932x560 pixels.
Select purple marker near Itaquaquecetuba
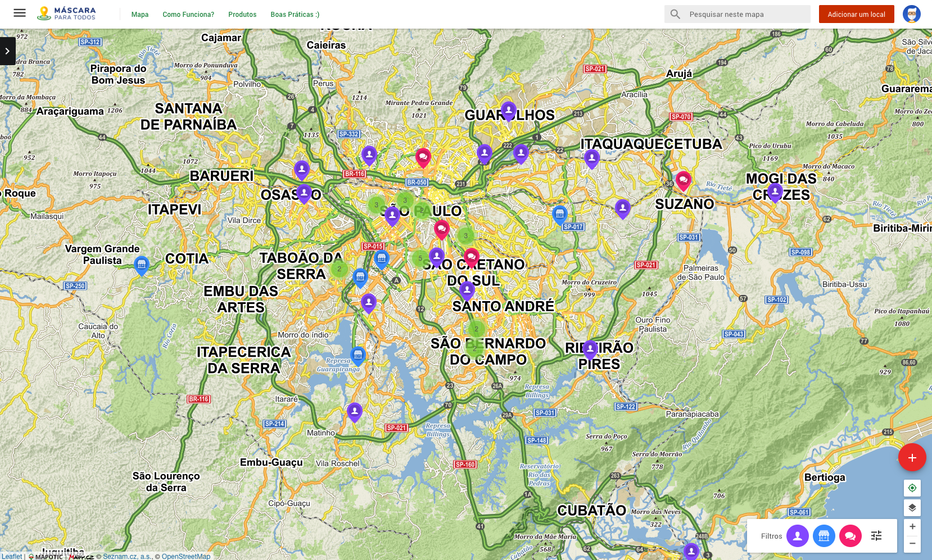point(592,158)
